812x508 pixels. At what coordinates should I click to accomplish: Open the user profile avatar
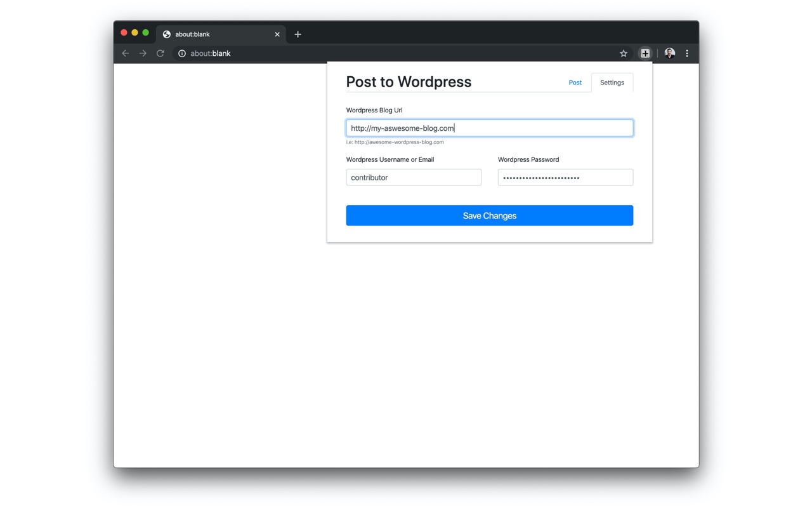click(x=670, y=53)
